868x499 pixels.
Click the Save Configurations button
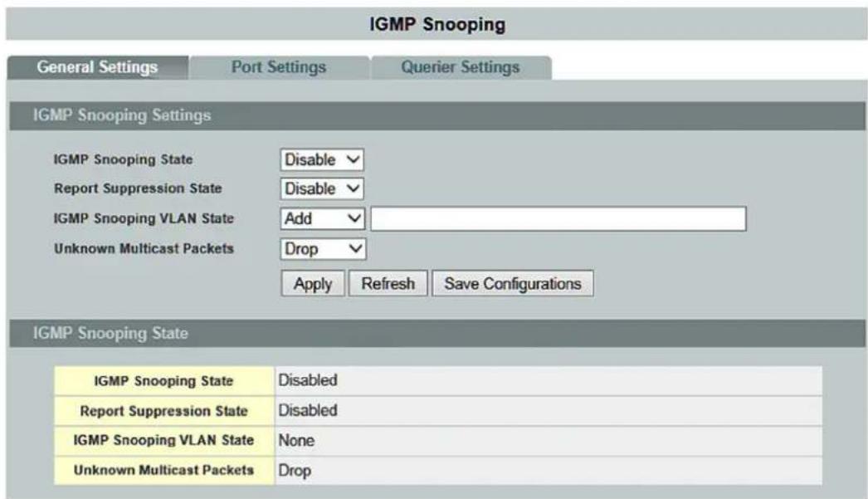(513, 284)
